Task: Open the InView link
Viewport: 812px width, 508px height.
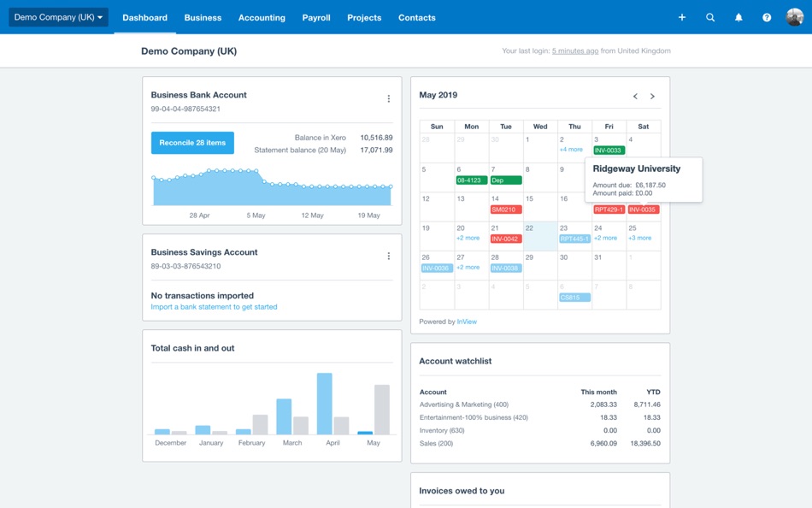Action: (x=467, y=322)
